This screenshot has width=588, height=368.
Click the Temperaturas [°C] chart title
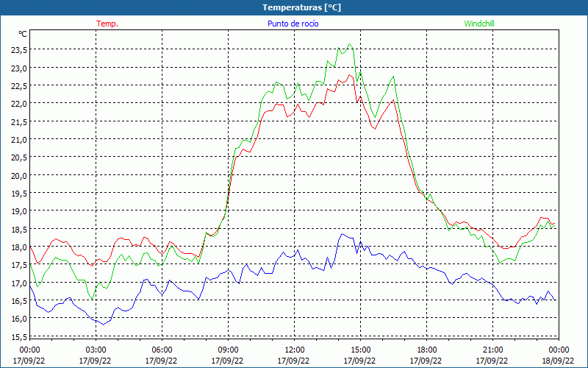[x=302, y=7]
